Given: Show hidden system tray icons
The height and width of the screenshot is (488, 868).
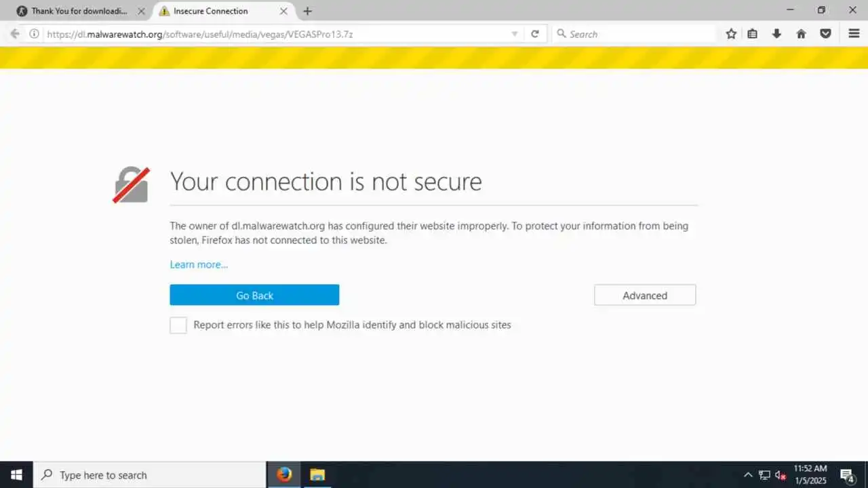Looking at the screenshot, I should pyautogui.click(x=748, y=474).
